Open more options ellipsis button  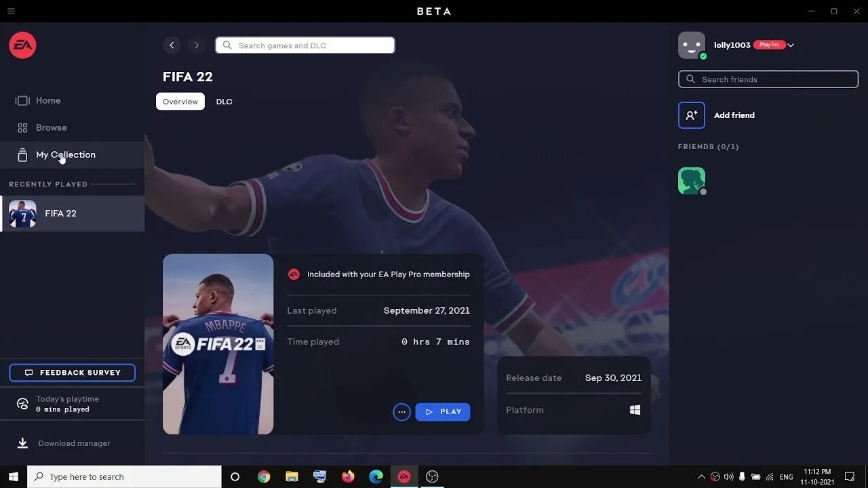(x=401, y=411)
